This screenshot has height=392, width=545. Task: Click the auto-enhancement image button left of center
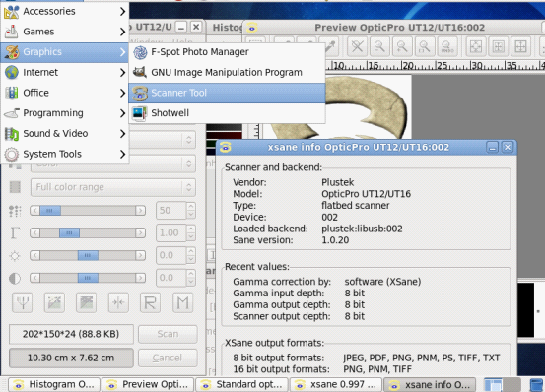(54, 302)
